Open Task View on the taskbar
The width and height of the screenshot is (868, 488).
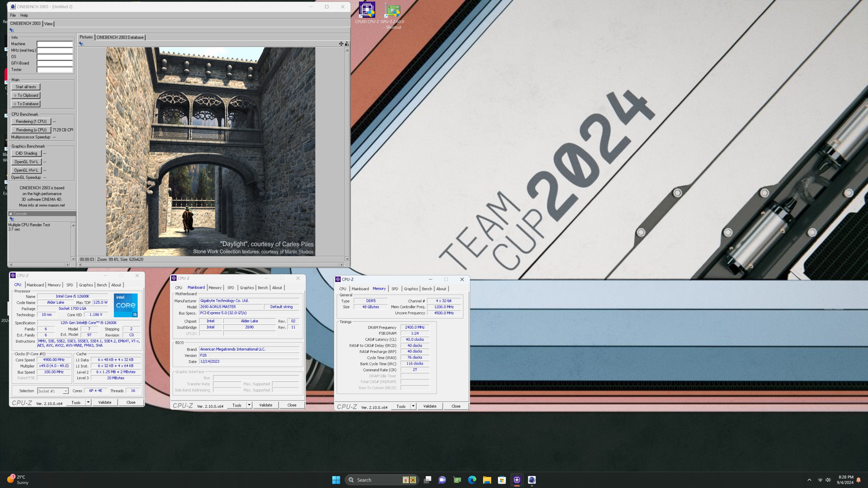pos(428,480)
